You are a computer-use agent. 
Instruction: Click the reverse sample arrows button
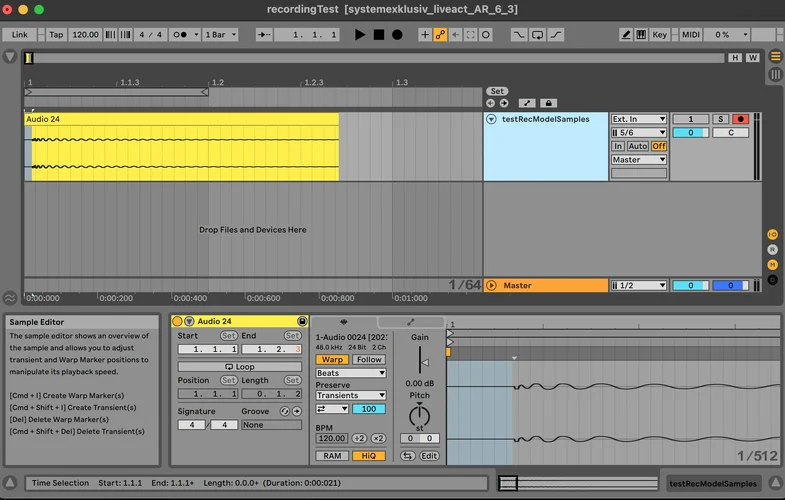(408, 456)
